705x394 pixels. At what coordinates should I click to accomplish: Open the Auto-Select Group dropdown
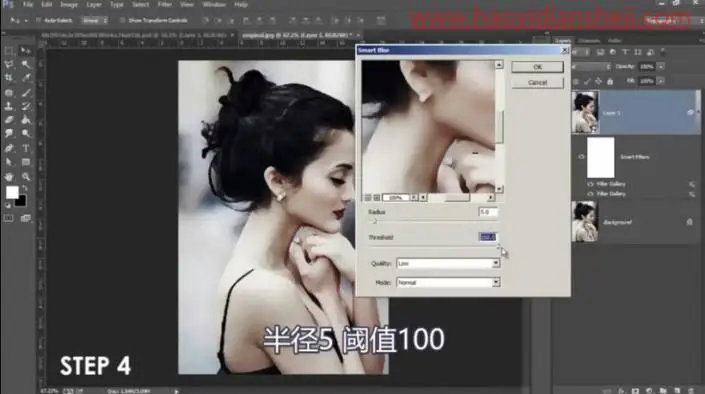coord(94,20)
